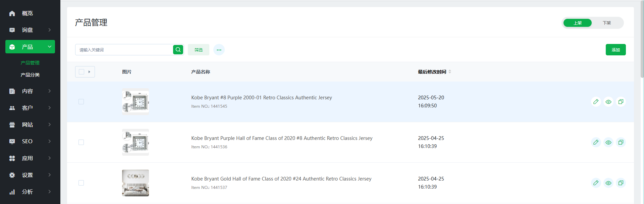Edit the Kobe Bryant #8 Purple 2000-01 product

tap(596, 102)
